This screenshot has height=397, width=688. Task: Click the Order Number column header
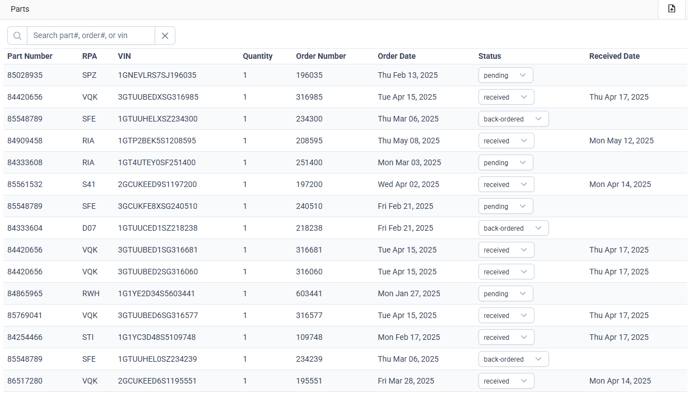pyautogui.click(x=321, y=56)
